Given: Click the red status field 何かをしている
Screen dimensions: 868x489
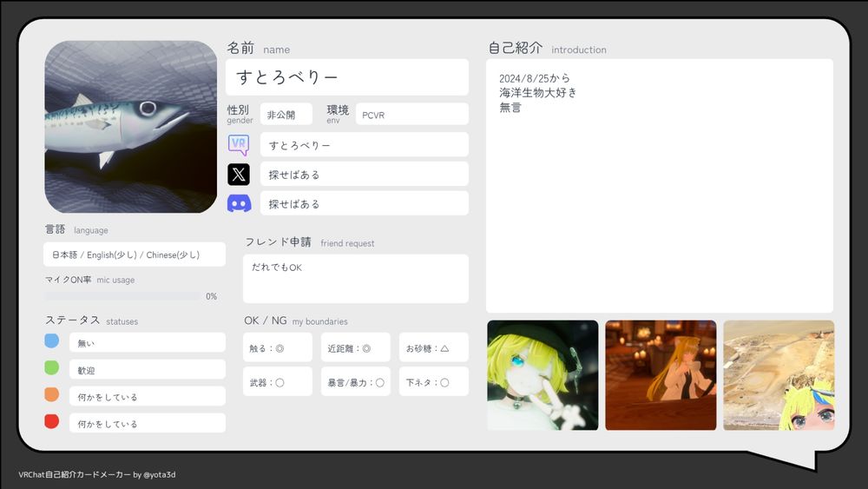Looking at the screenshot, I should 148,423.
